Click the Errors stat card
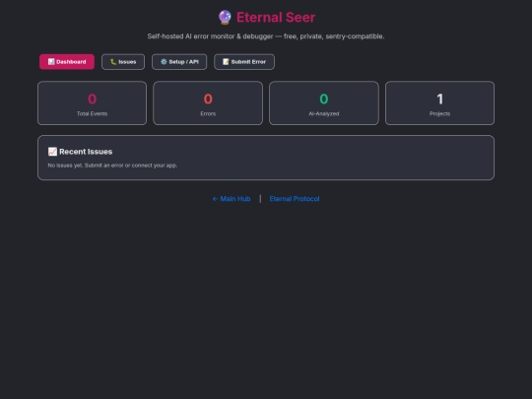This screenshot has width=532, height=399. click(208, 103)
